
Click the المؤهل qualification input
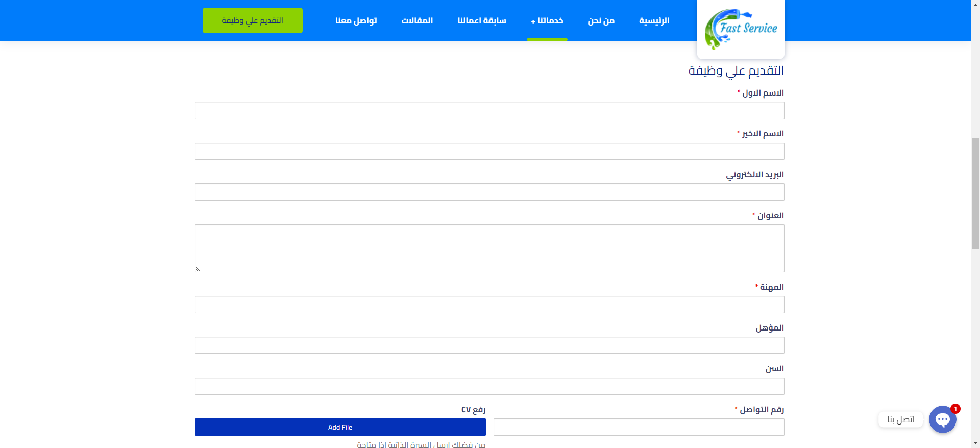[x=489, y=345]
